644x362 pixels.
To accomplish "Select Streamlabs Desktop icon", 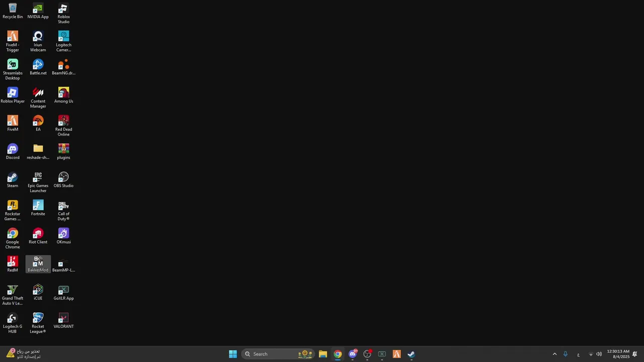I will pyautogui.click(x=13, y=70).
